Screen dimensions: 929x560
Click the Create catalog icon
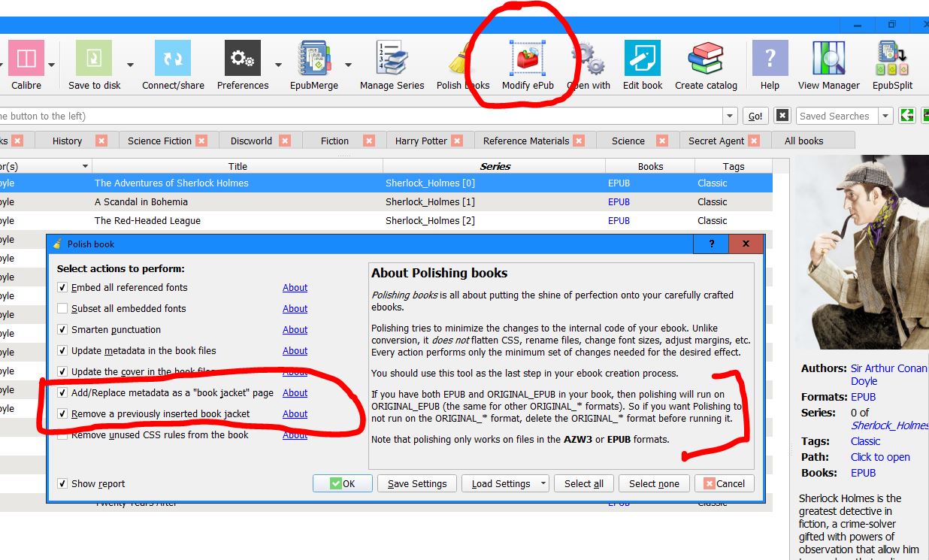point(706,58)
